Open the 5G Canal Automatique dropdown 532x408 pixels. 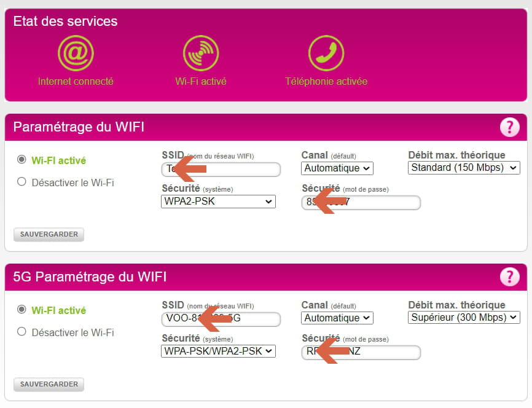[x=337, y=318]
